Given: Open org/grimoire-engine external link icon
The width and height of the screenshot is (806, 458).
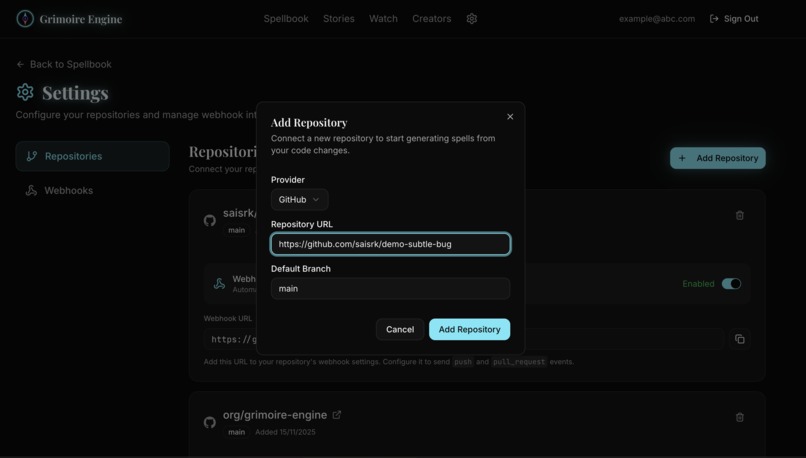Looking at the screenshot, I should click(337, 415).
